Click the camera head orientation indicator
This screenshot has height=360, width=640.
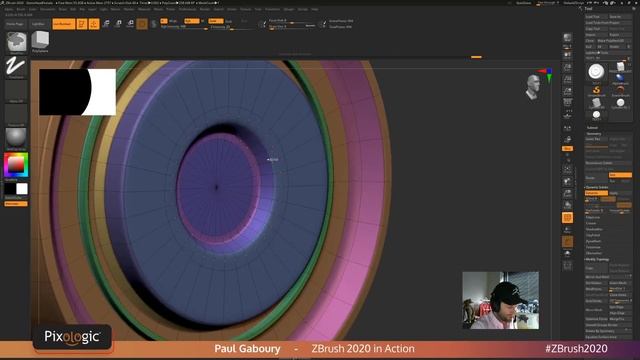click(x=532, y=87)
